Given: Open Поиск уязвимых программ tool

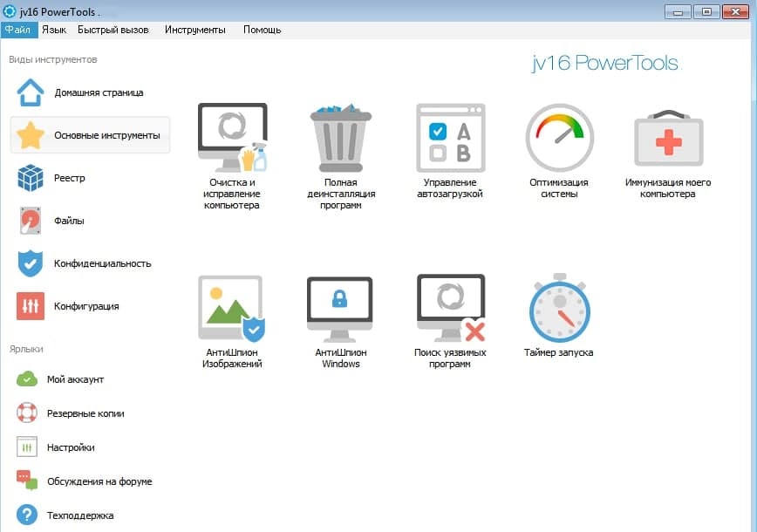Looking at the screenshot, I should [x=451, y=308].
